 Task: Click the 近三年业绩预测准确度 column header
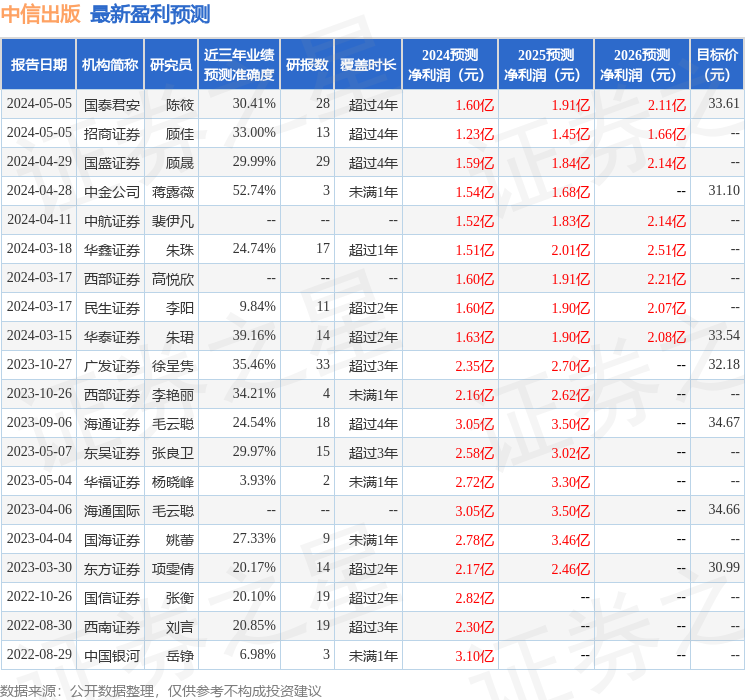[239, 64]
